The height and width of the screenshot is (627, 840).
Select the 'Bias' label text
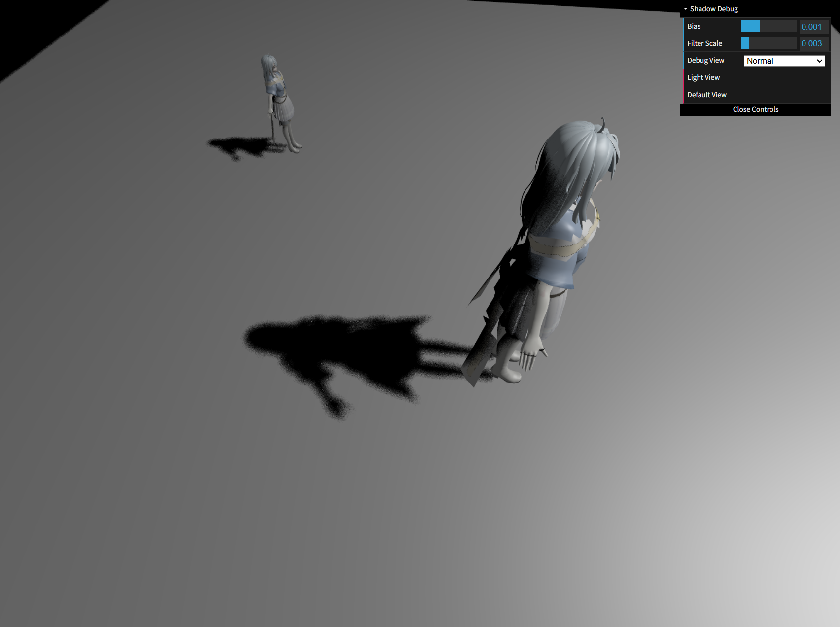tap(694, 26)
